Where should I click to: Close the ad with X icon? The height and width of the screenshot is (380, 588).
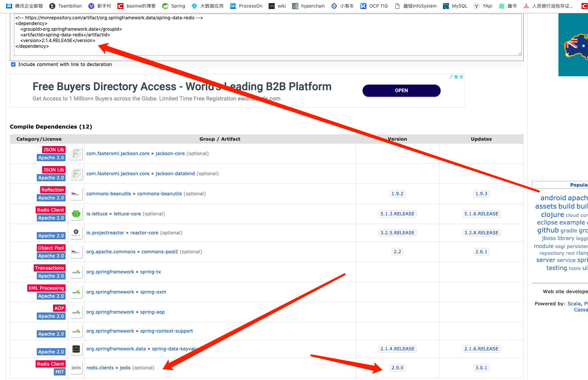tap(461, 77)
